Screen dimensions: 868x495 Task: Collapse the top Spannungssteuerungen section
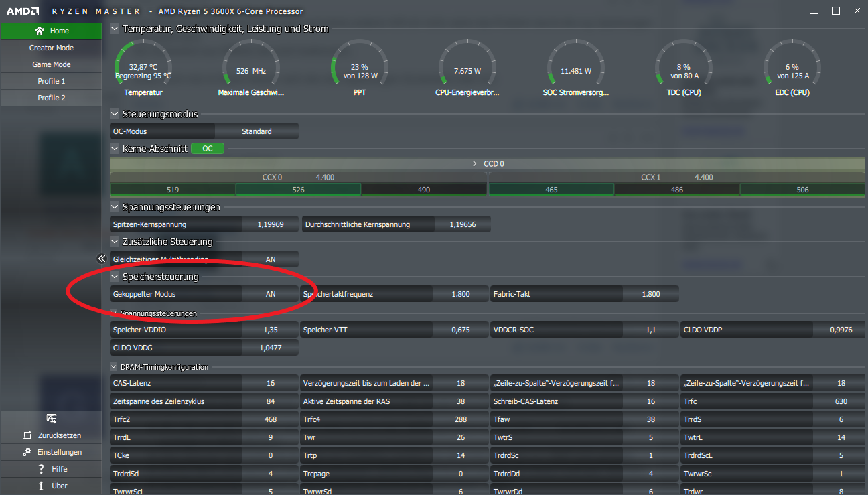(115, 207)
